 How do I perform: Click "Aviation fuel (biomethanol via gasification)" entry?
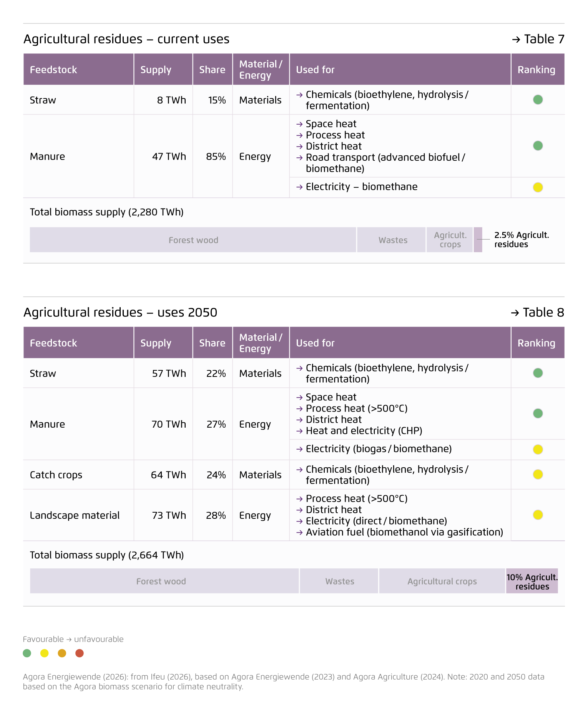coord(400,532)
